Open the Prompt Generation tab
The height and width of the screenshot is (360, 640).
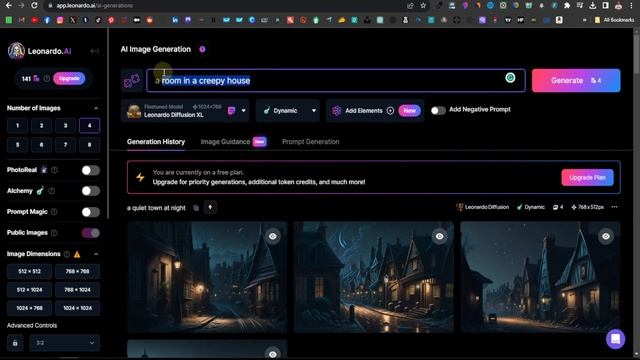[311, 142]
